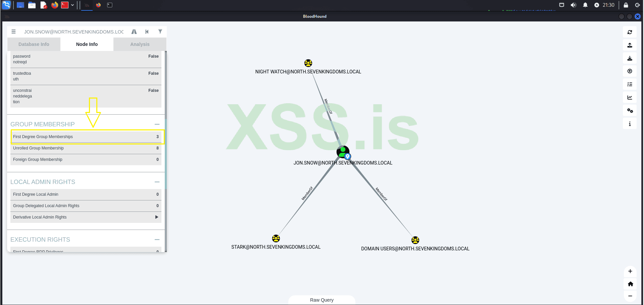Screen dimensions: 644x305
Task: Open the About info icon
Action: click(630, 124)
